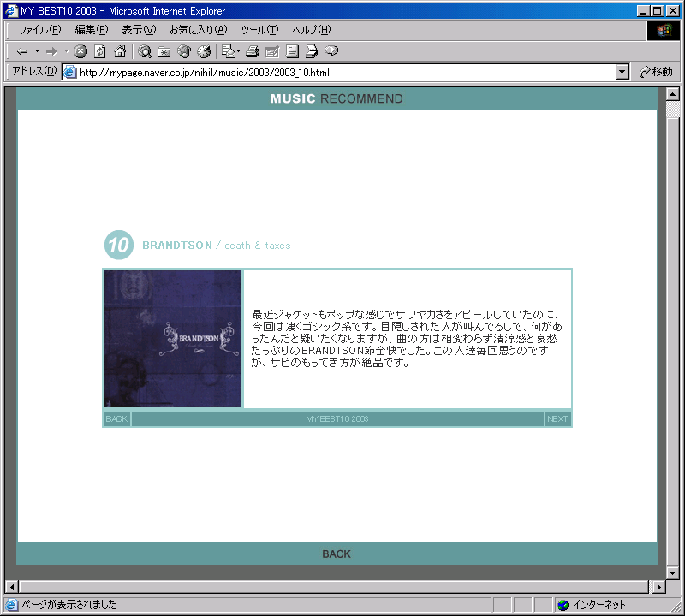Image resolution: width=685 pixels, height=616 pixels.
Task: Click the number 10 rank badge
Action: (x=119, y=245)
